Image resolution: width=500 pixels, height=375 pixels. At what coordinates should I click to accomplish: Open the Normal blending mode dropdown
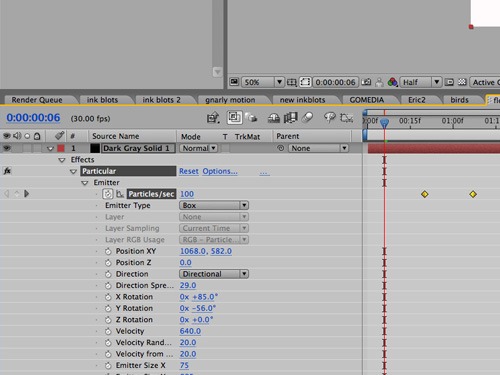pos(198,148)
